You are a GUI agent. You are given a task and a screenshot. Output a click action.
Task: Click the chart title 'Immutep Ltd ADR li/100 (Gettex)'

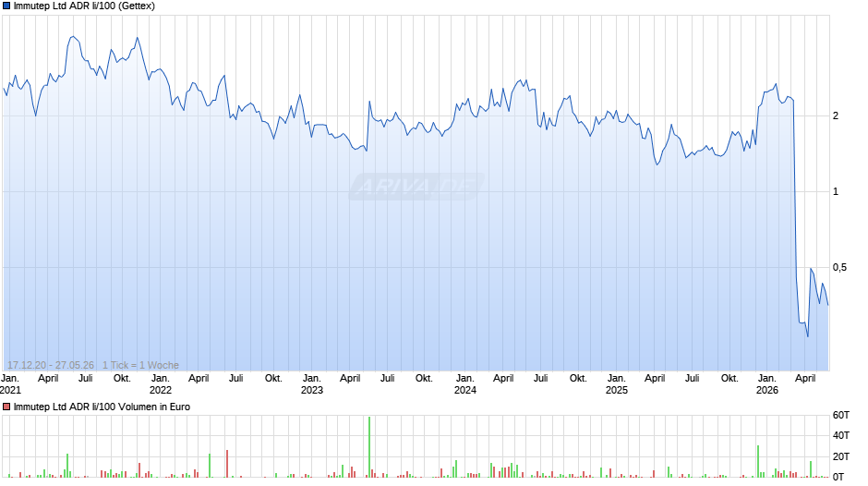pos(84,6)
